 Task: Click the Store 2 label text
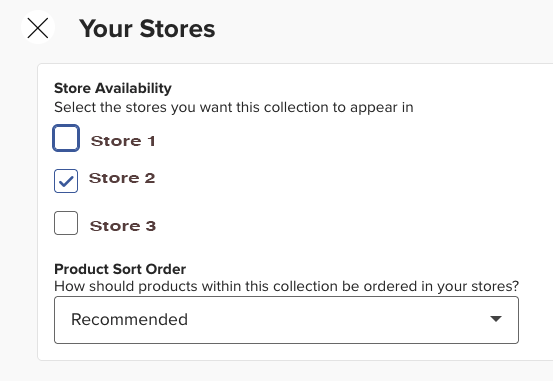point(122,178)
